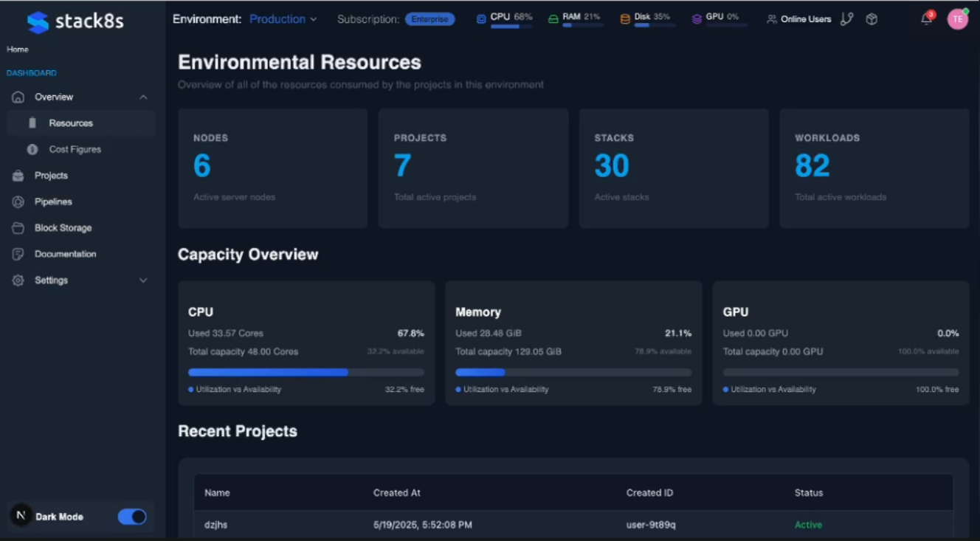This screenshot has width=980, height=541.
Task: Click the Pipelines sidebar icon
Action: 18,201
